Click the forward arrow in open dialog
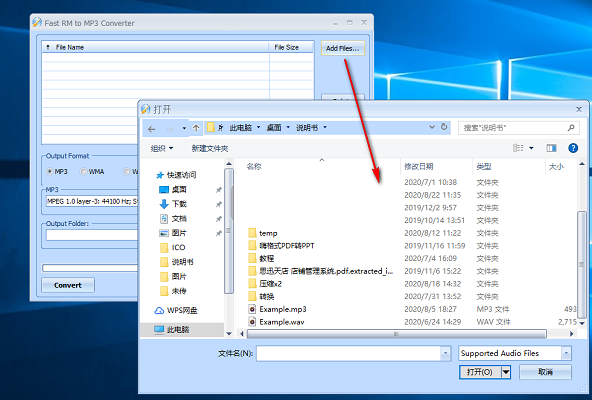The width and height of the screenshot is (592, 400). coord(170,129)
